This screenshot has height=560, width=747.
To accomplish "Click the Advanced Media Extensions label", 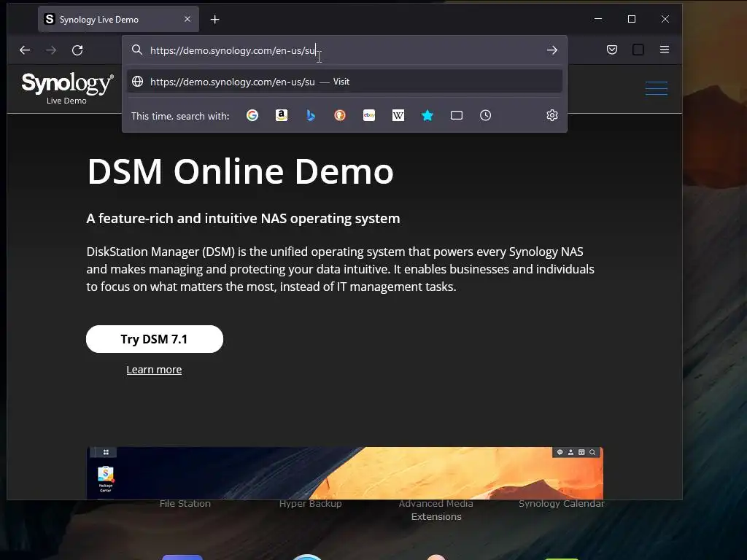I will [436, 510].
